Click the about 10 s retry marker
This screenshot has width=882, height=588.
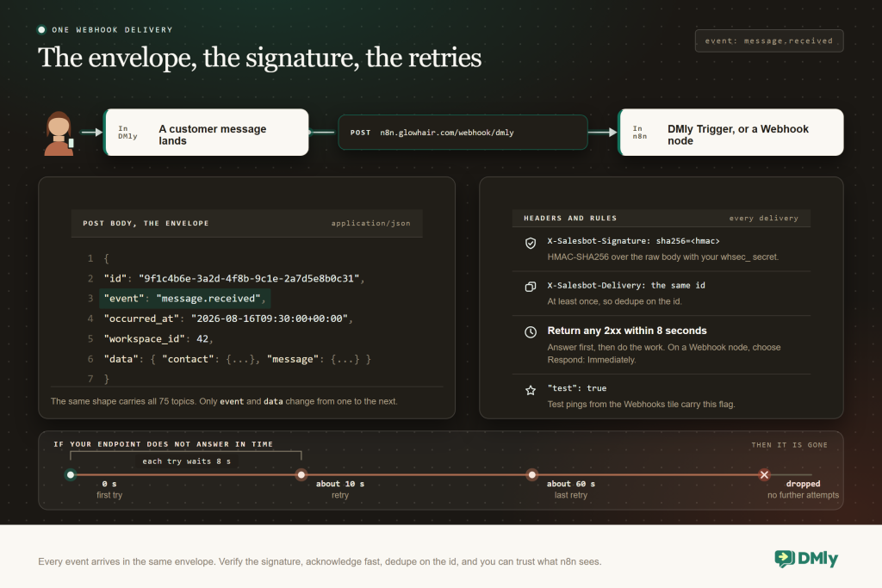pos(301,475)
